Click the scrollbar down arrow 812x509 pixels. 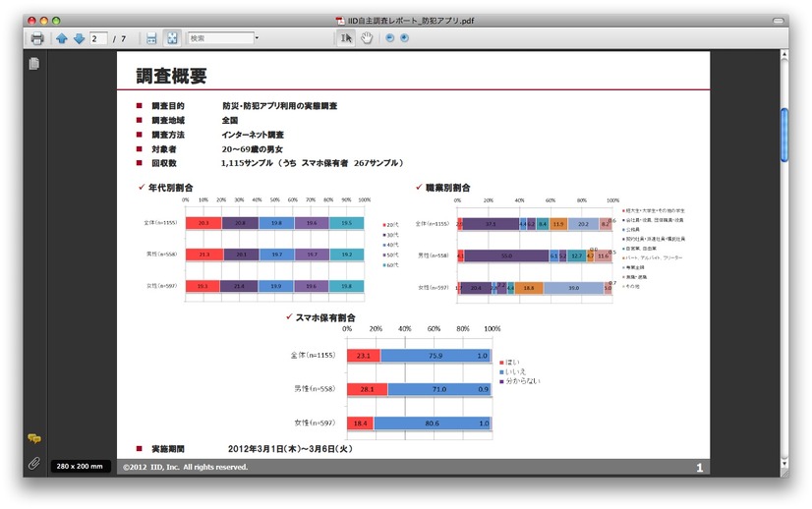click(x=784, y=464)
